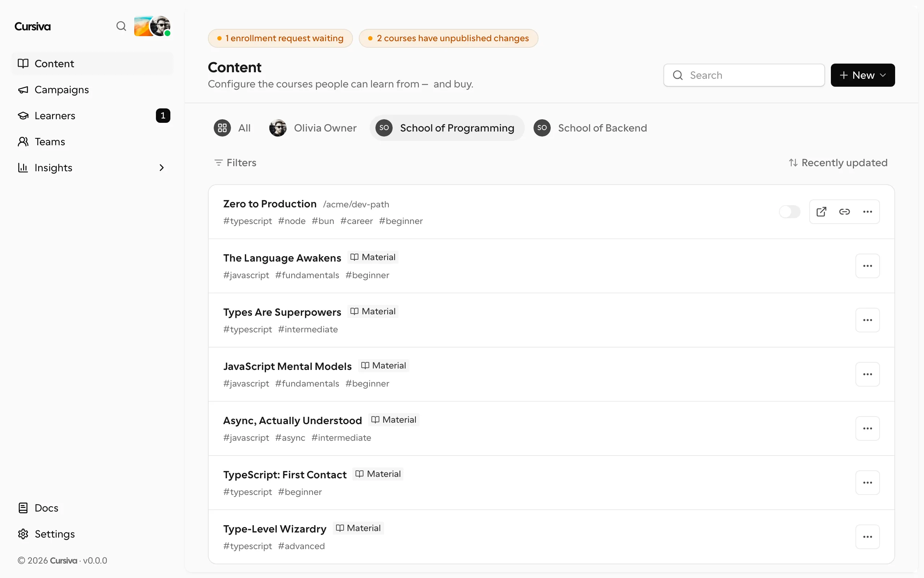Expand the Insights chevron arrow
Viewport: 924px width, 578px height.
161,167
